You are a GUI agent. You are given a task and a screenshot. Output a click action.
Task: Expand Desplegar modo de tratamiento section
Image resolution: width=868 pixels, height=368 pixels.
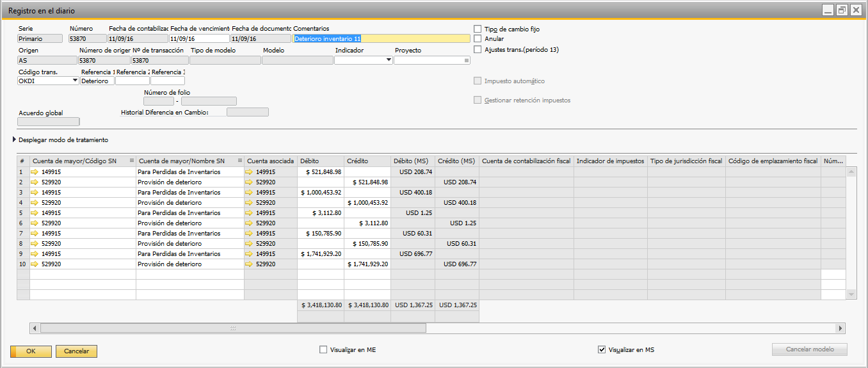[15, 140]
